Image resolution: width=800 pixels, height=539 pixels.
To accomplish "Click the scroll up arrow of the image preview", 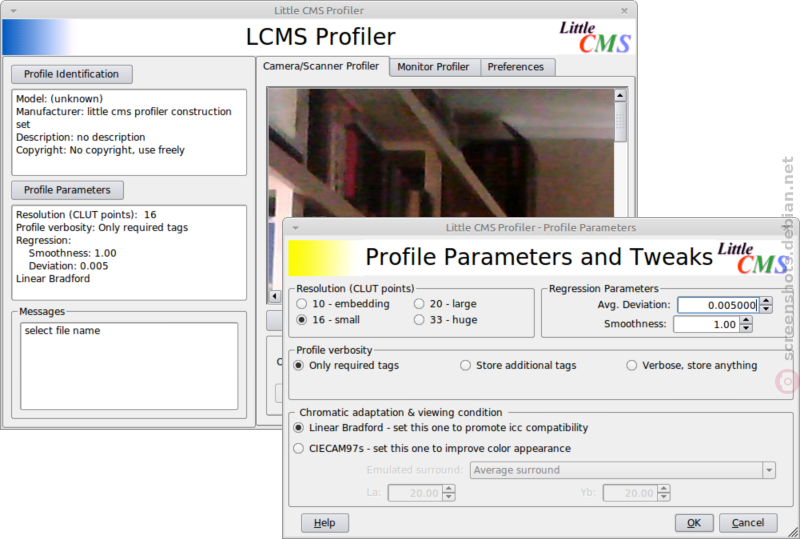I will point(620,95).
